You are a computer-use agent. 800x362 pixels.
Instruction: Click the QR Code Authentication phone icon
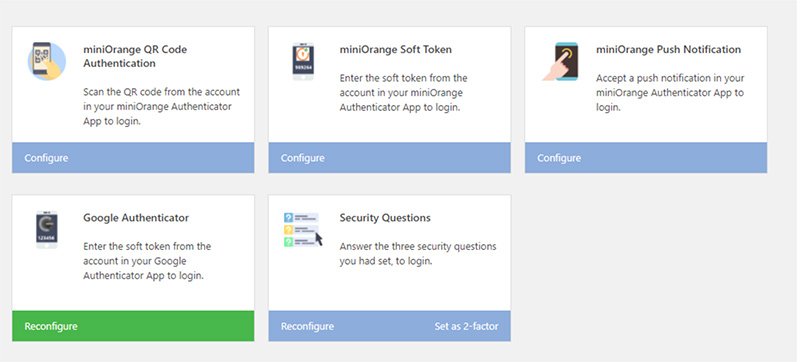46,61
